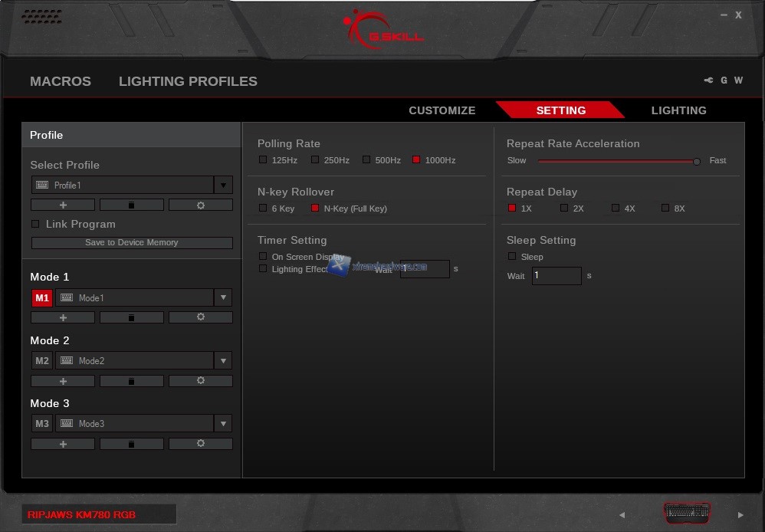Click Save to Device Memory button
Viewport: 765px width, 532px height.
132,242
